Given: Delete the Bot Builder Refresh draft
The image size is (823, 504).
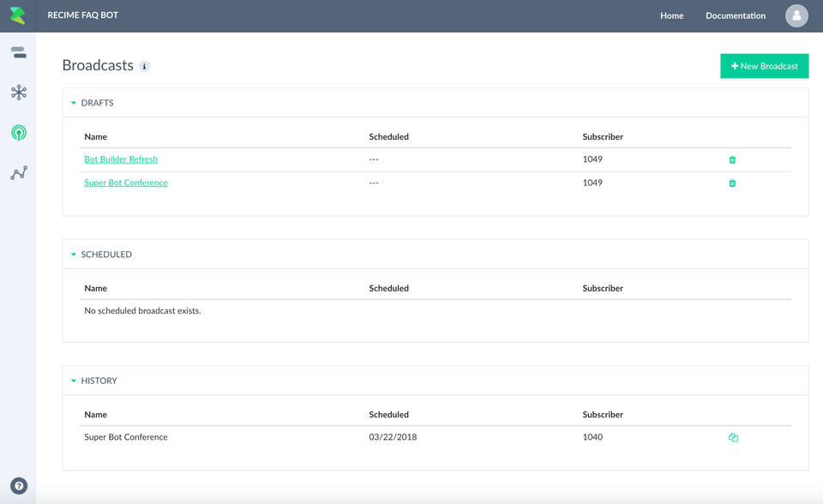Looking at the screenshot, I should point(732,159).
